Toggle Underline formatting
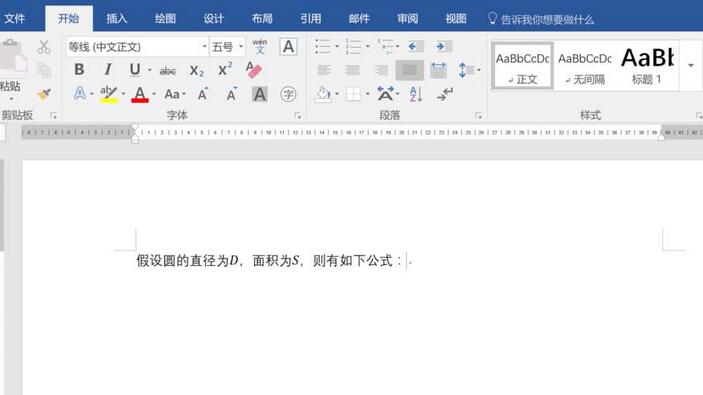 [135, 70]
